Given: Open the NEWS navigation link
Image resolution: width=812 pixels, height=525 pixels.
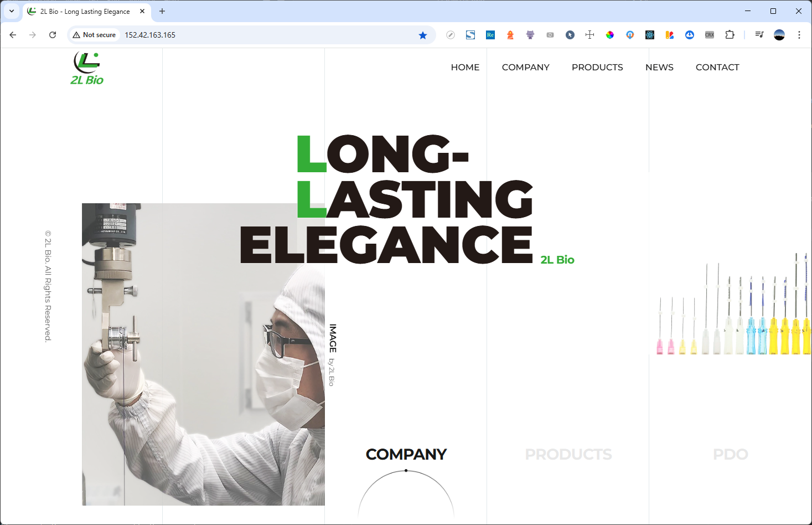Looking at the screenshot, I should tap(659, 67).
